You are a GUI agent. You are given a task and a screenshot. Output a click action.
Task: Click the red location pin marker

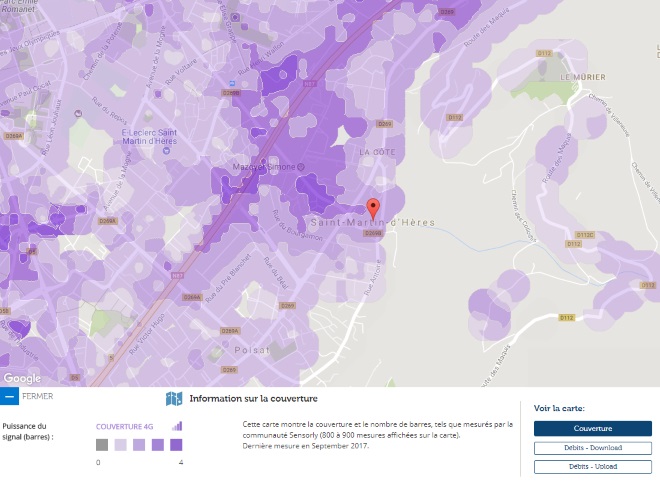click(373, 208)
